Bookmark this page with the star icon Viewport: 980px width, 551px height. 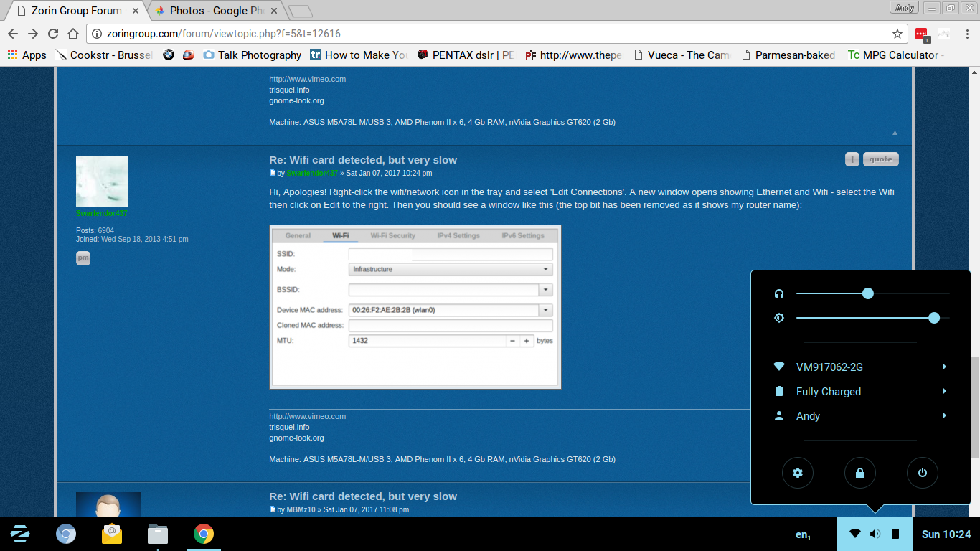coord(897,34)
